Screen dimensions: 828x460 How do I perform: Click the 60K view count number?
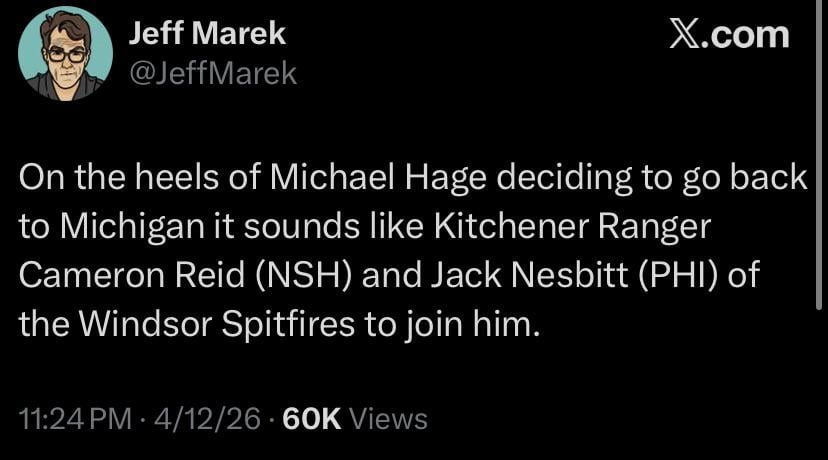(313, 419)
